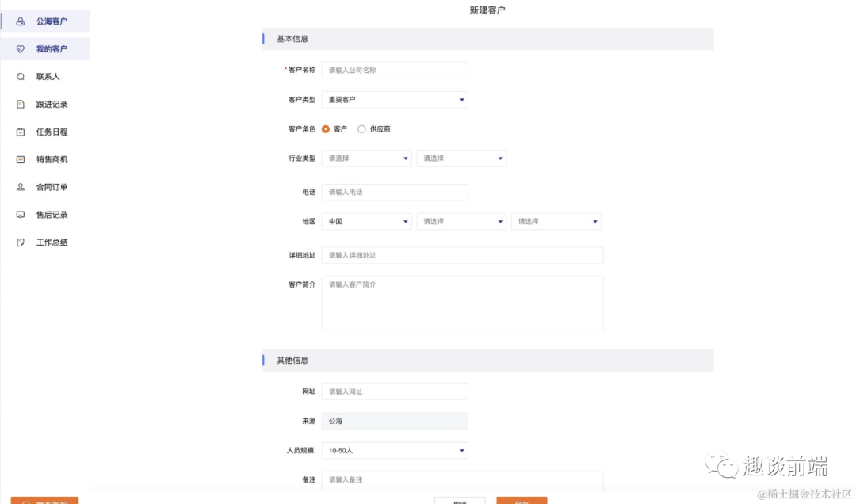The height and width of the screenshot is (504, 856).
Task: Click the 基本信息 section header
Action: (487, 39)
